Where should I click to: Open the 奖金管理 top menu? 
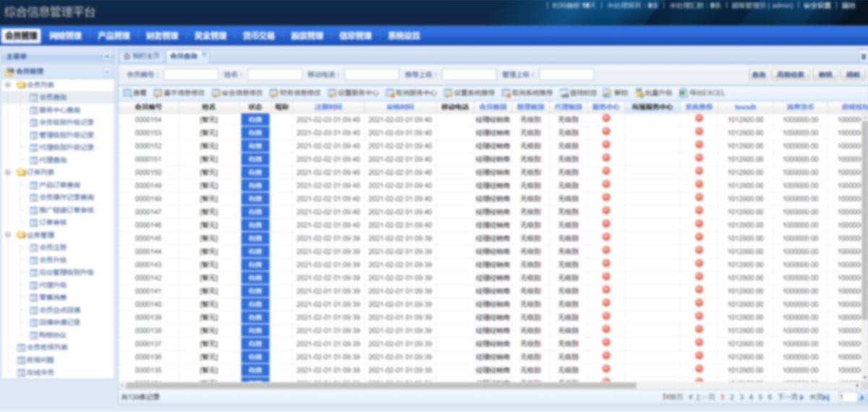coord(210,35)
